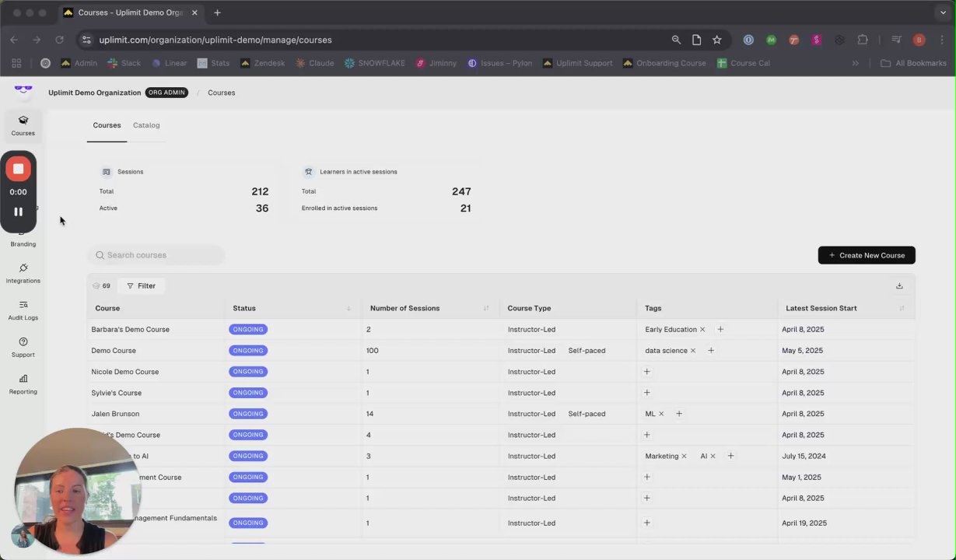Pause the screen recording

pyautogui.click(x=18, y=212)
